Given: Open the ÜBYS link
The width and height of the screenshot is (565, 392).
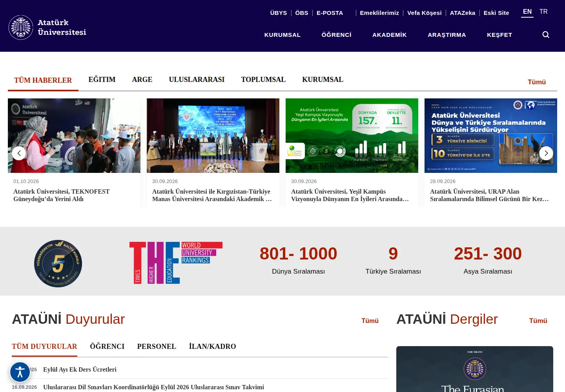Looking at the screenshot, I should click(x=279, y=13).
